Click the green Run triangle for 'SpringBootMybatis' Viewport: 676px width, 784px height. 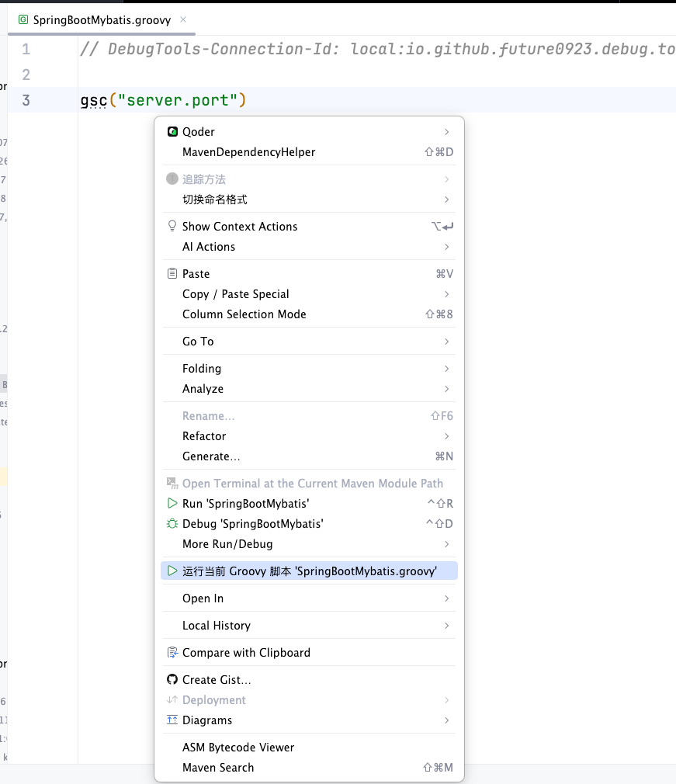coord(172,503)
